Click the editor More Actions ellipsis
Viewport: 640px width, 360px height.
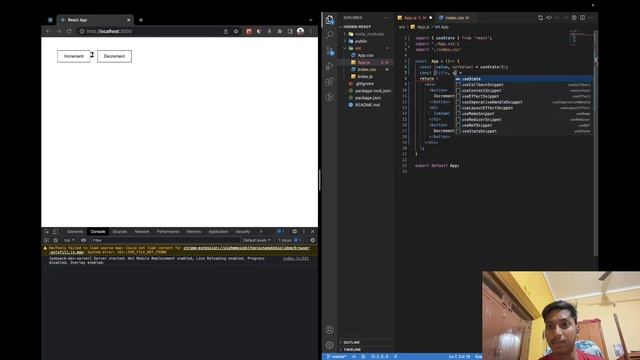pyautogui.click(x=591, y=18)
